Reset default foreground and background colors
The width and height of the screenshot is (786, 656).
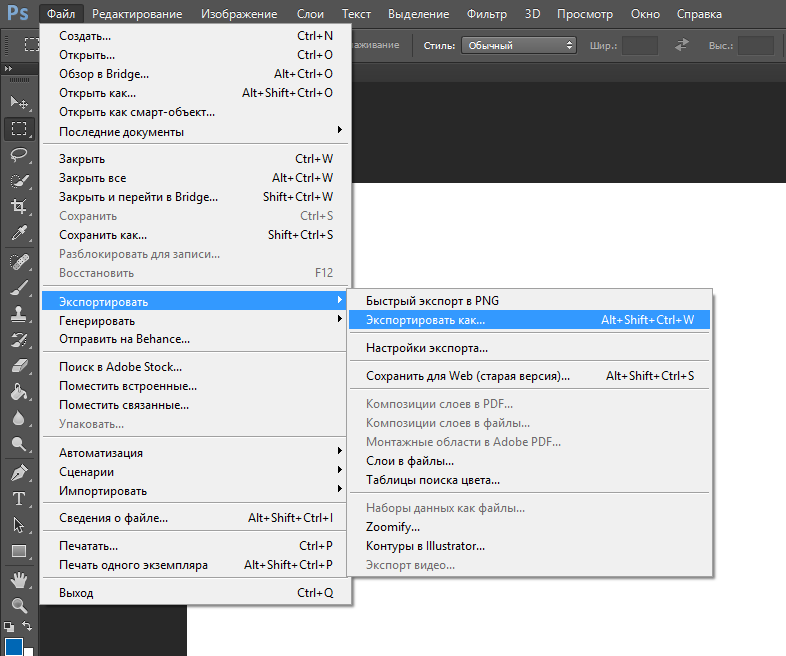point(9,626)
